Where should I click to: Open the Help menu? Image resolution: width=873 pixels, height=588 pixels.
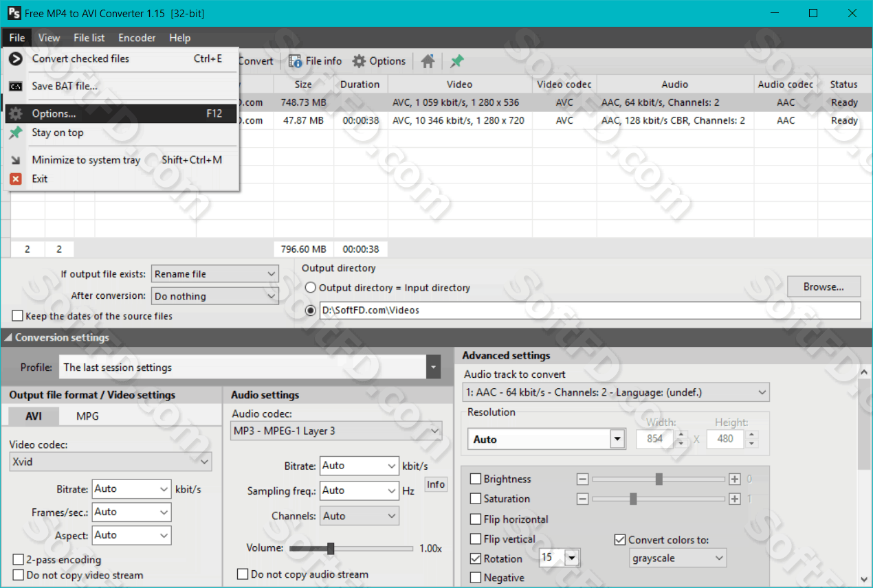[x=180, y=38]
